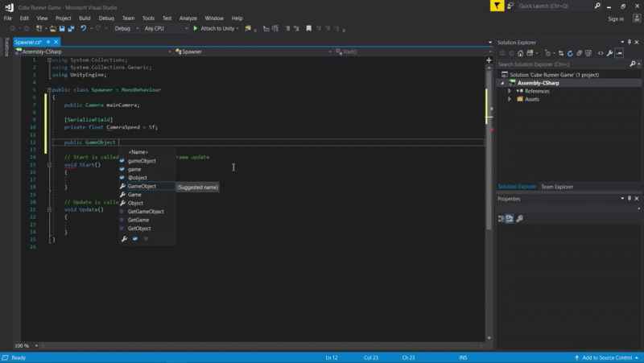Open the Debug configuration dropdown

[126, 28]
